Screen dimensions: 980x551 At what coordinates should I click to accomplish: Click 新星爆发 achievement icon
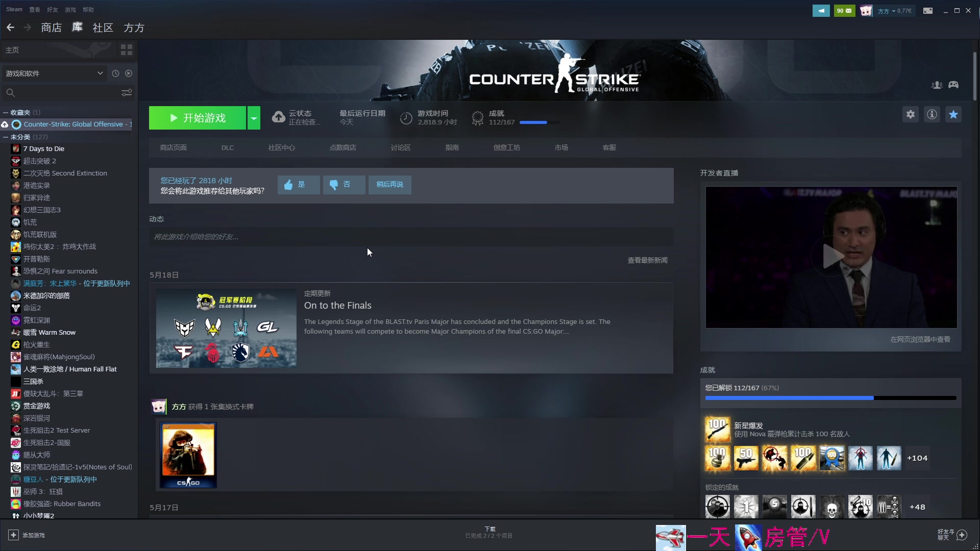[x=718, y=429]
